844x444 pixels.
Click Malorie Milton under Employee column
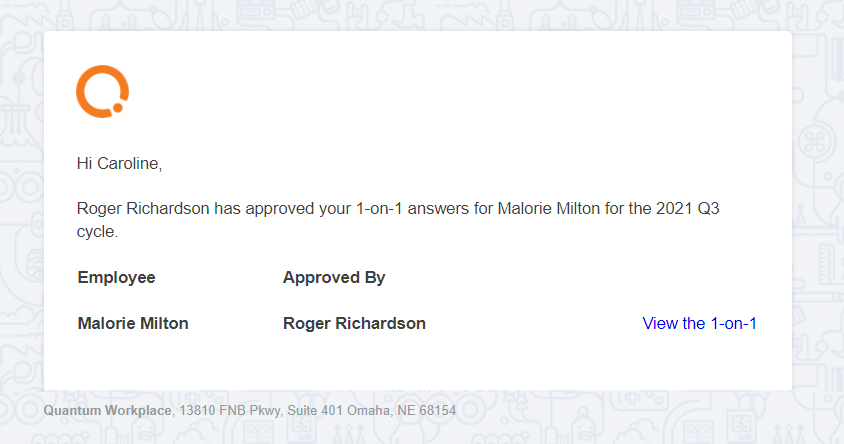(x=133, y=323)
